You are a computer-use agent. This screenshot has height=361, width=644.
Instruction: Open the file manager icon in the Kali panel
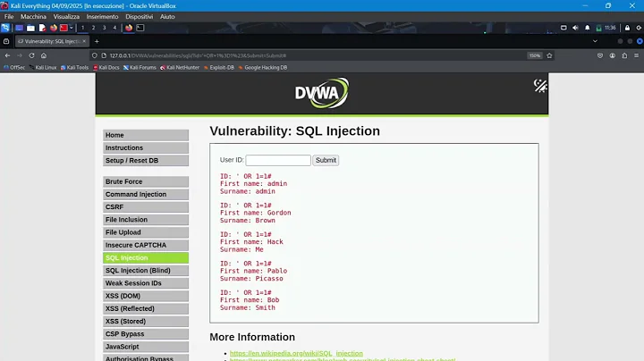click(30, 28)
